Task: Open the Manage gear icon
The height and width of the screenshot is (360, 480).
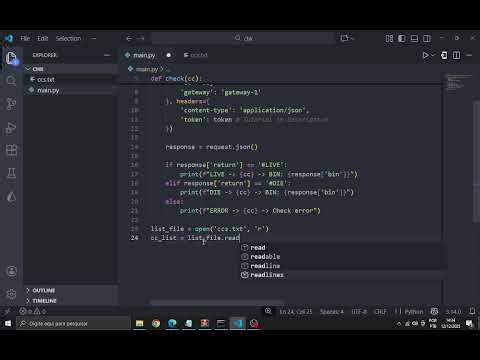Action: tap(11, 294)
